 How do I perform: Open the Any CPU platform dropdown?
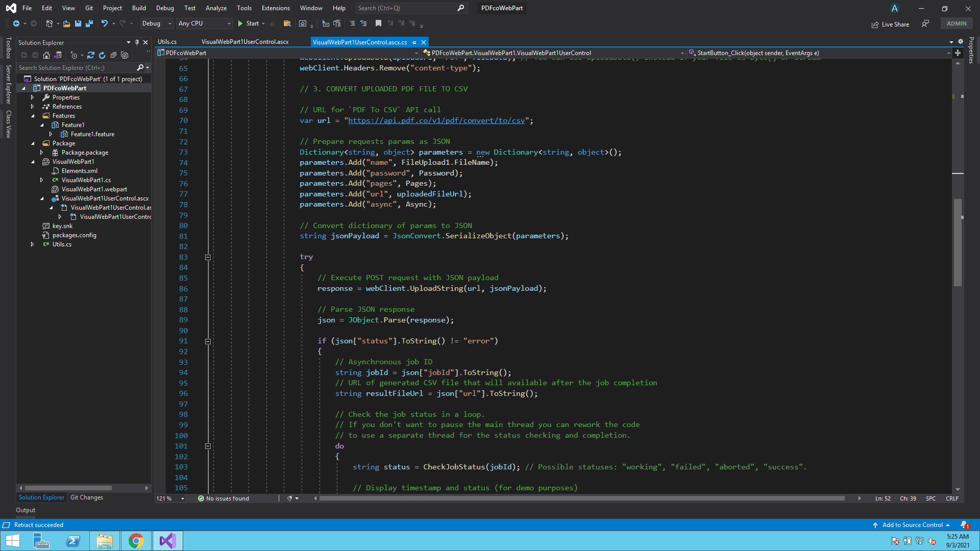click(204, 23)
